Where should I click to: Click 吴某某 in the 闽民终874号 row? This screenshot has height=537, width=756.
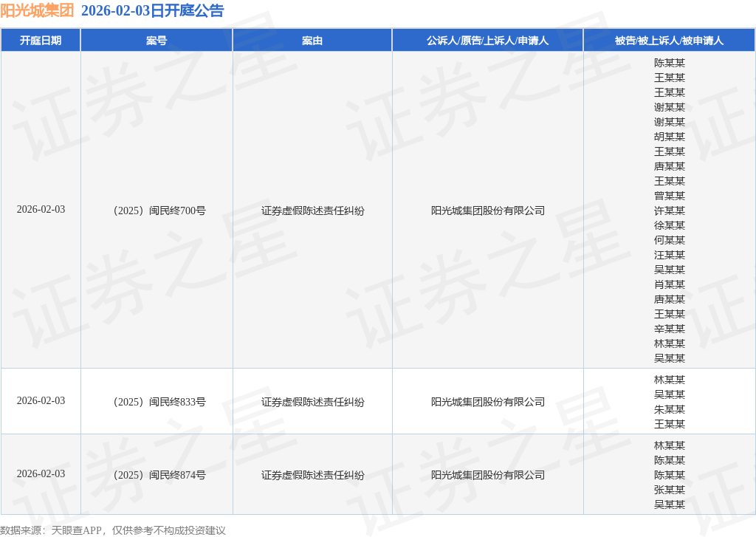[x=669, y=504]
